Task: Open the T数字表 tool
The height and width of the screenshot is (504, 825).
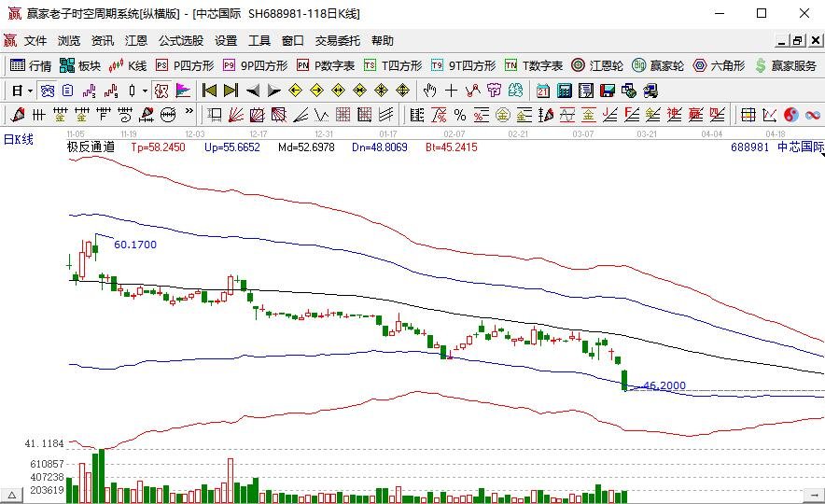Action: tap(534, 65)
